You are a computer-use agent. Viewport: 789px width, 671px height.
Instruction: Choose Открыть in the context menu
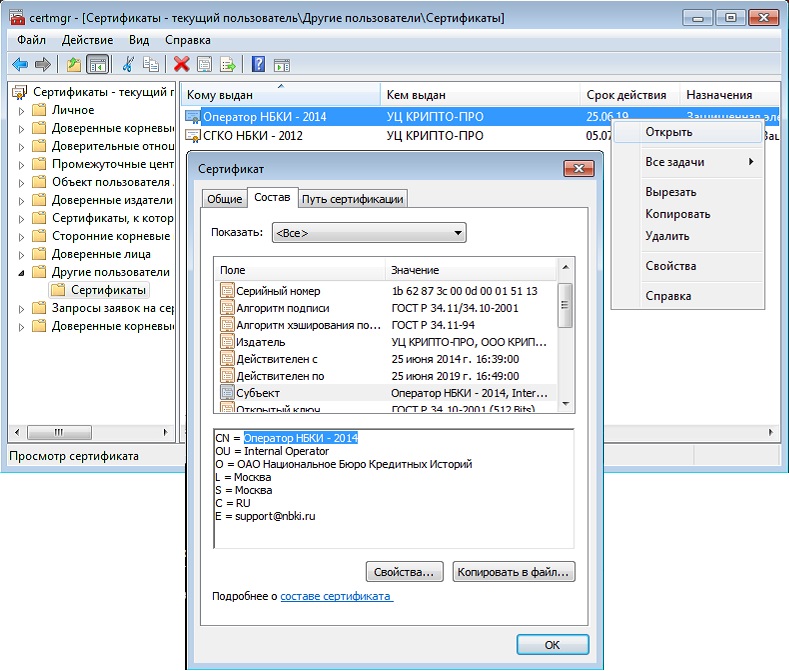[x=687, y=132]
